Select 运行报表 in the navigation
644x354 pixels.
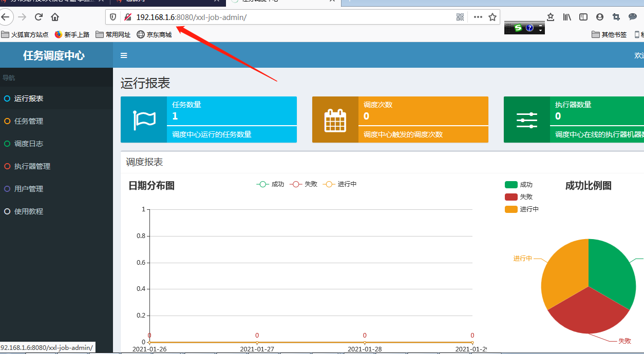pyautogui.click(x=56, y=99)
